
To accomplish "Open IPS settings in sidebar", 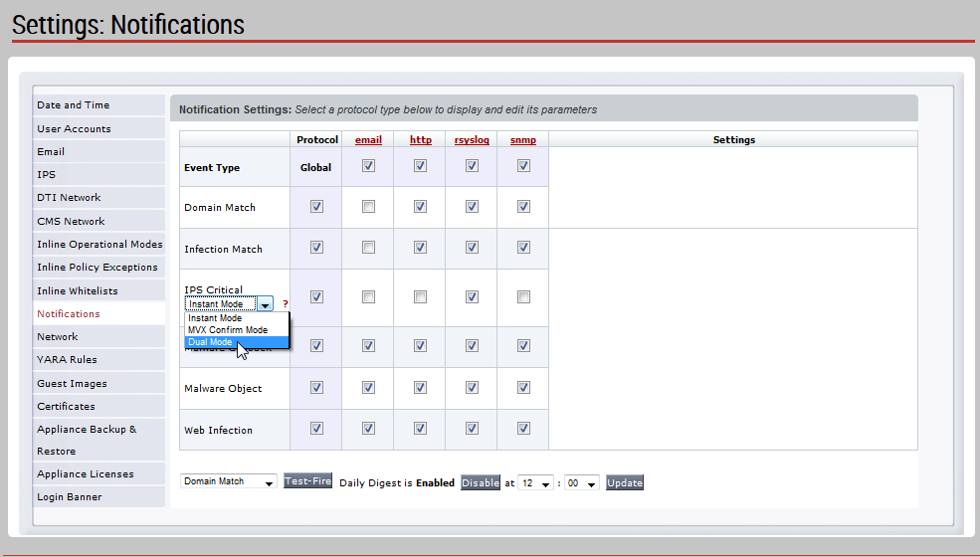I will click(x=98, y=174).
